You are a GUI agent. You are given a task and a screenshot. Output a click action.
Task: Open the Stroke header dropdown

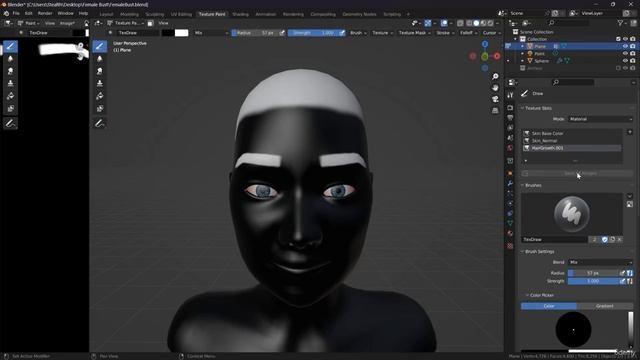click(x=444, y=33)
